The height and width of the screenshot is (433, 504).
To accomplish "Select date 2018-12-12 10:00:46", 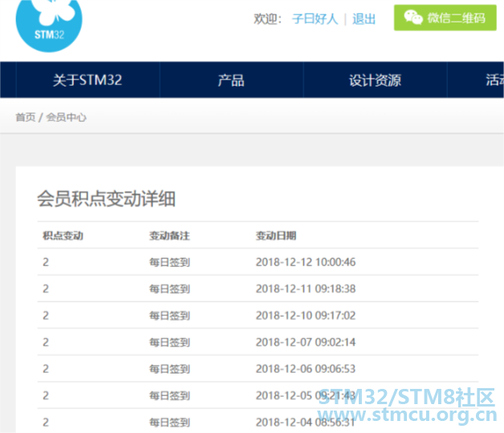I will click(x=306, y=262).
